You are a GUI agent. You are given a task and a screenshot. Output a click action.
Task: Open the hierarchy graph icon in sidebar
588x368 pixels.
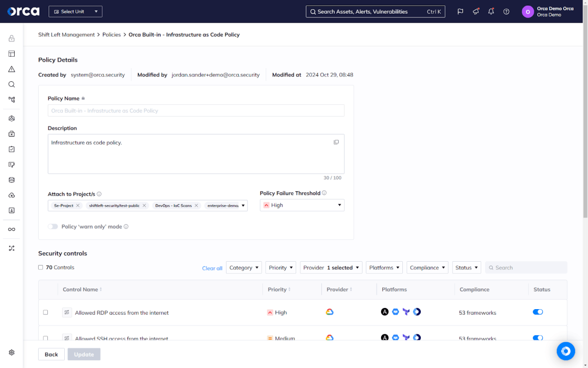tap(11, 100)
